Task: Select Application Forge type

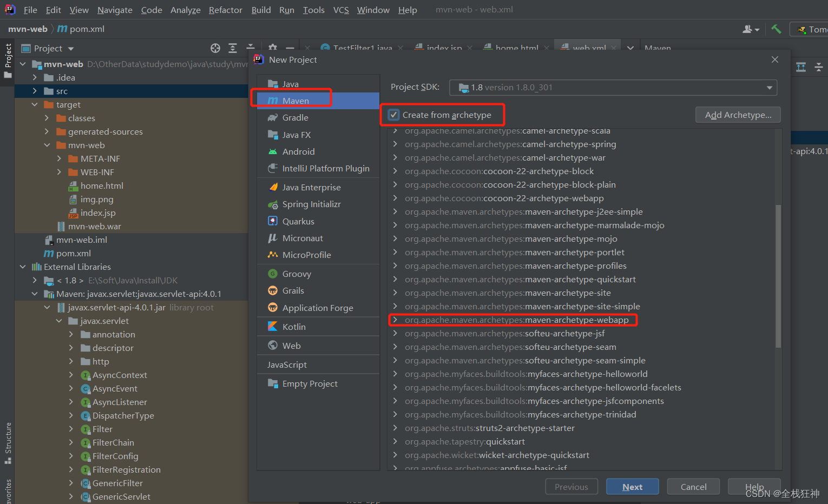Action: 318,308
